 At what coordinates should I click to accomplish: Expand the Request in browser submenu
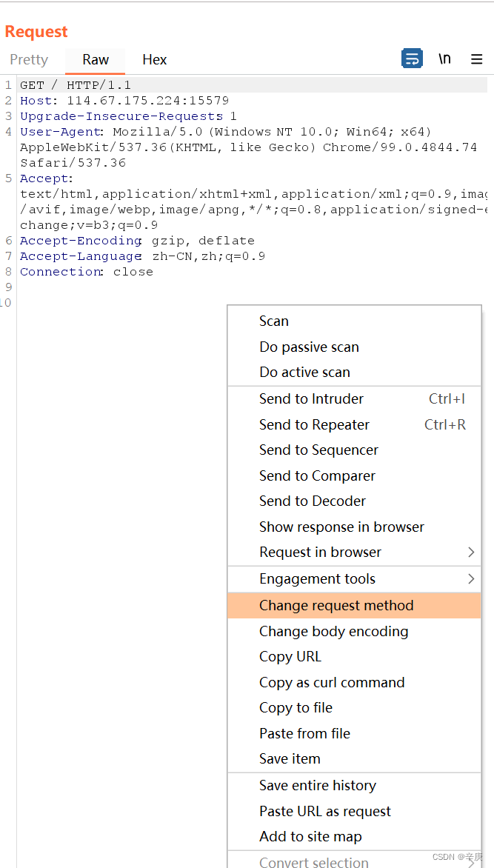320,552
